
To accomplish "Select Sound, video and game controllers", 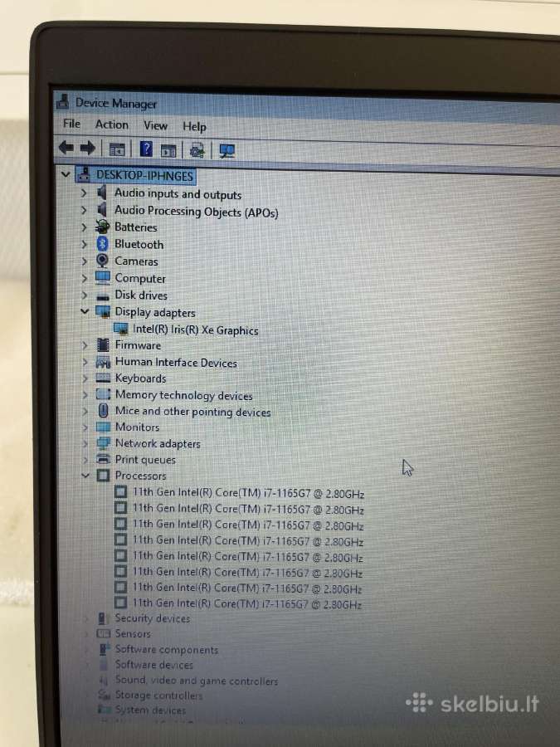I will tap(197, 681).
